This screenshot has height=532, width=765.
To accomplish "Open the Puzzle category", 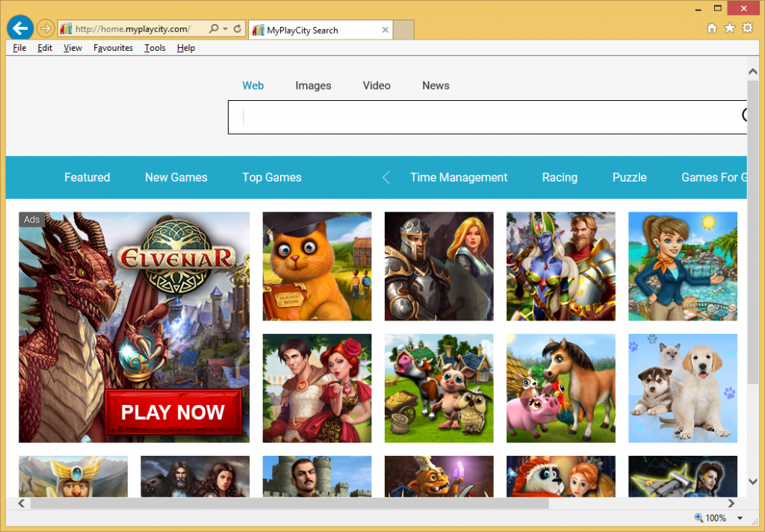I will pos(629,177).
